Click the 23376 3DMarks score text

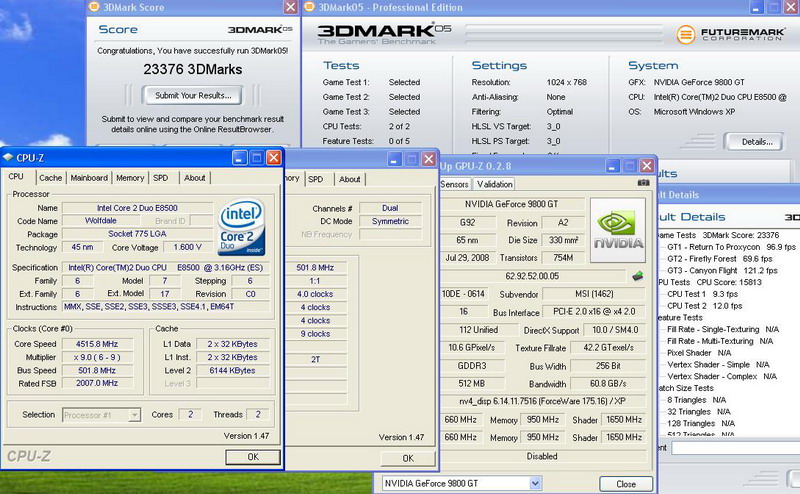[192, 69]
